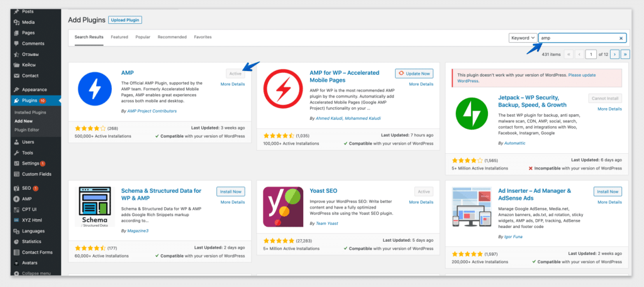The width and height of the screenshot is (644, 287).
Task: Go to the next results page arrow
Action: [x=615, y=55]
